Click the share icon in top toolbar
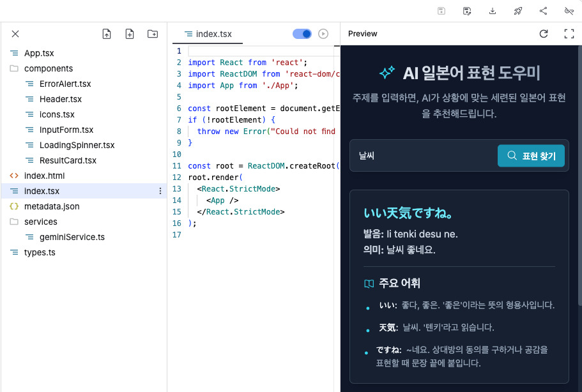This screenshot has width=582, height=392. pyautogui.click(x=544, y=11)
